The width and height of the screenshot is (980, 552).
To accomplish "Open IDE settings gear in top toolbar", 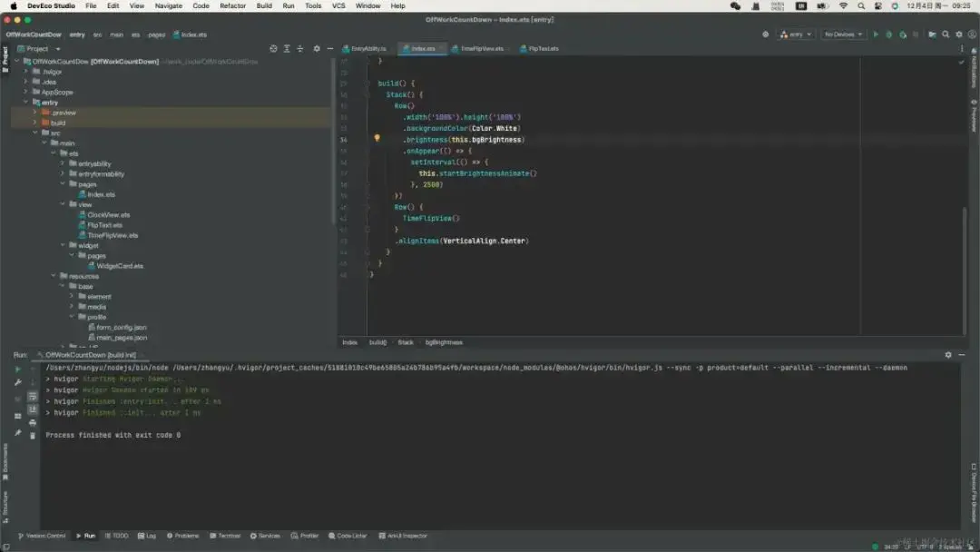I will click(x=959, y=34).
